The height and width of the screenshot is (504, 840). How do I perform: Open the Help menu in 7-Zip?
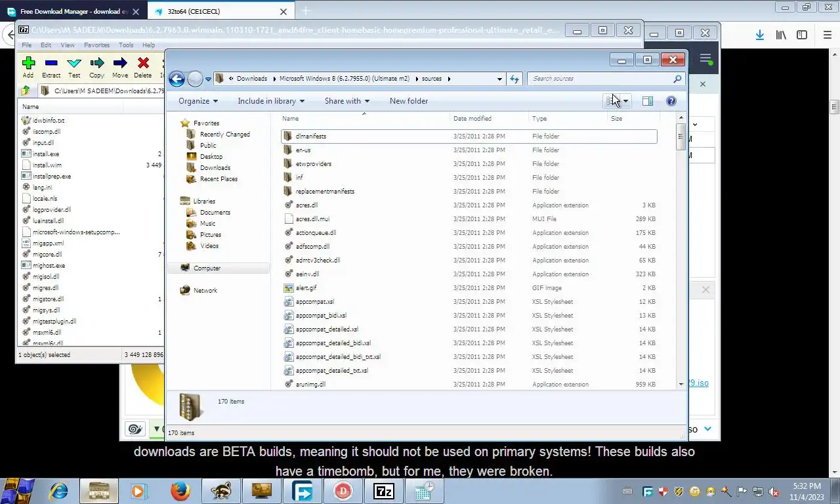tap(149, 45)
